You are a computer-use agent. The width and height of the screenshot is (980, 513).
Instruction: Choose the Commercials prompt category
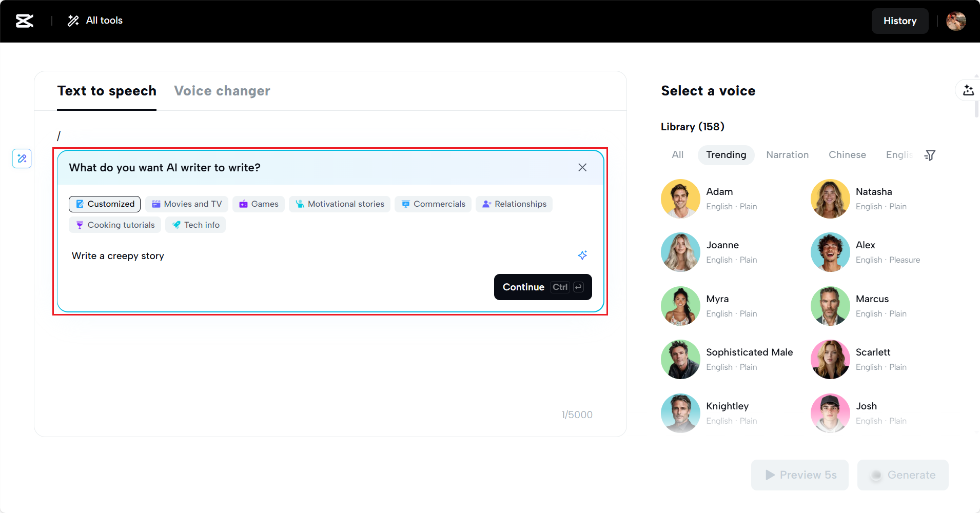[x=433, y=204]
